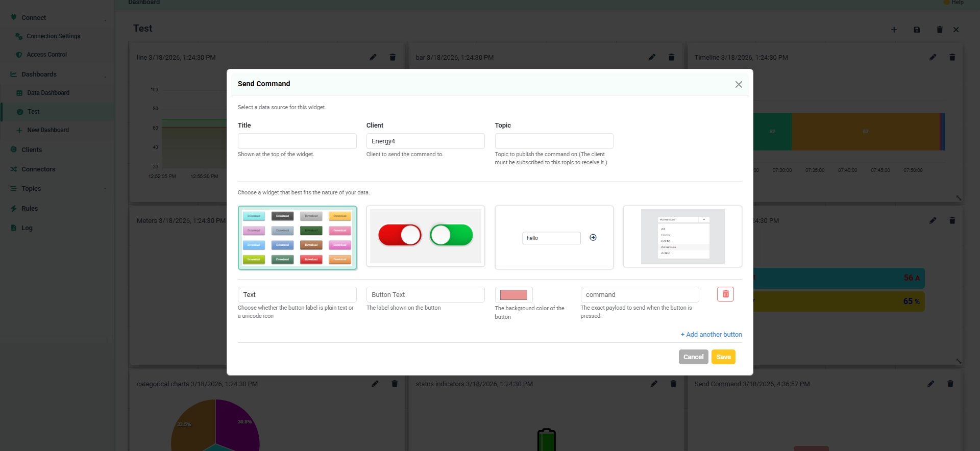Go to Clients in sidebar

(32, 150)
